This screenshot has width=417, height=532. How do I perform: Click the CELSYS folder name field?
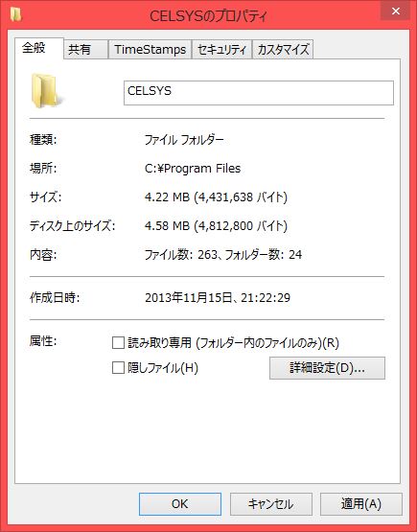pyautogui.click(x=259, y=93)
